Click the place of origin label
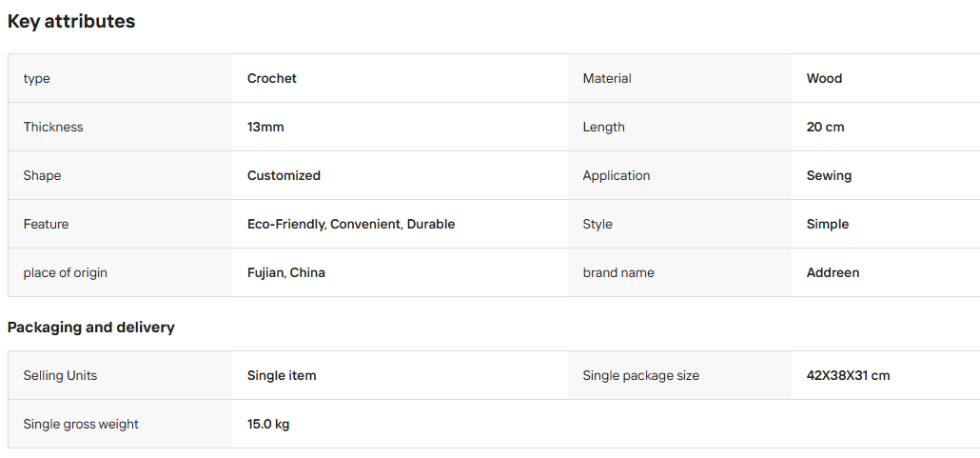Image resolution: width=980 pixels, height=458 pixels. click(66, 272)
